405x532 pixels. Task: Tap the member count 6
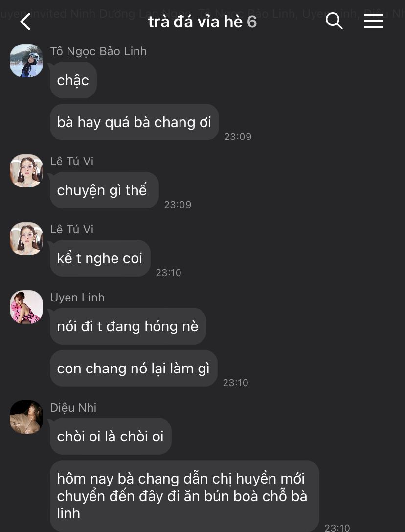(252, 23)
